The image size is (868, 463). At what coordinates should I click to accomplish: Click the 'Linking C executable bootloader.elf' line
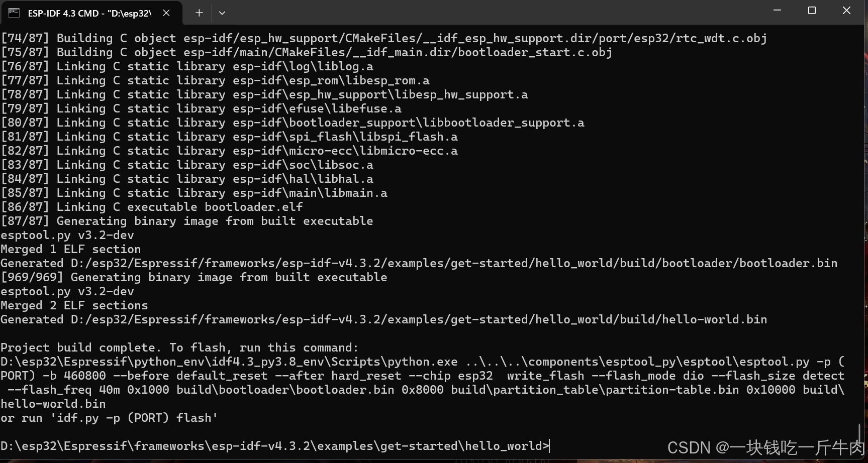point(151,206)
